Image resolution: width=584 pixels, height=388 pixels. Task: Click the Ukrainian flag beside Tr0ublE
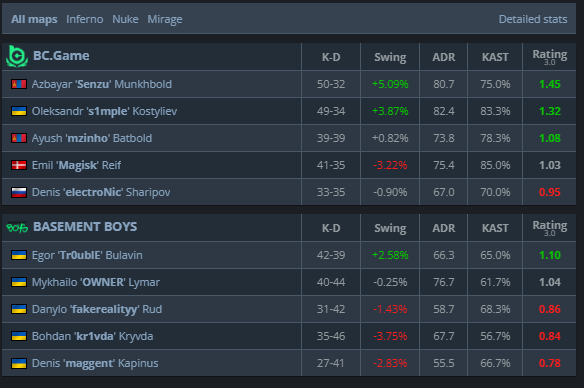coord(19,255)
